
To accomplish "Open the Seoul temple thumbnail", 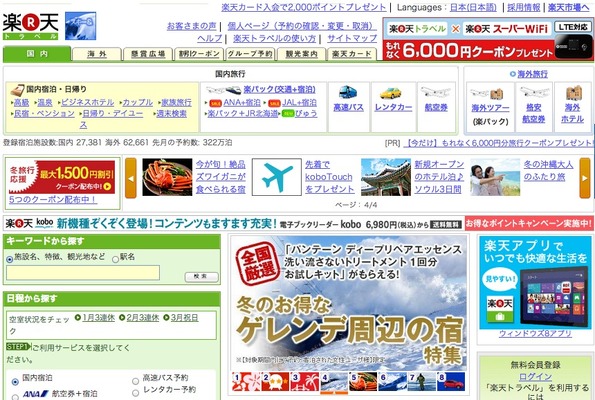I will 386,177.
